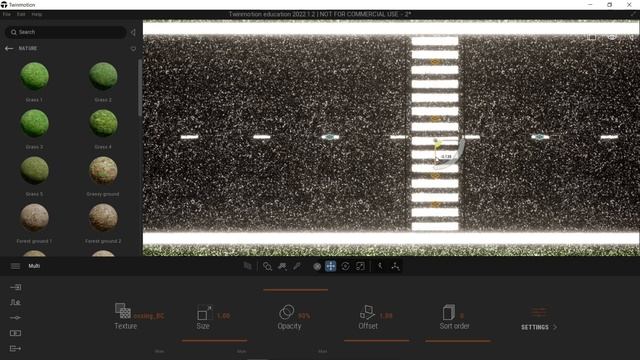The height and width of the screenshot is (360, 640).
Task: Open the Help menu
Action: (37, 14)
